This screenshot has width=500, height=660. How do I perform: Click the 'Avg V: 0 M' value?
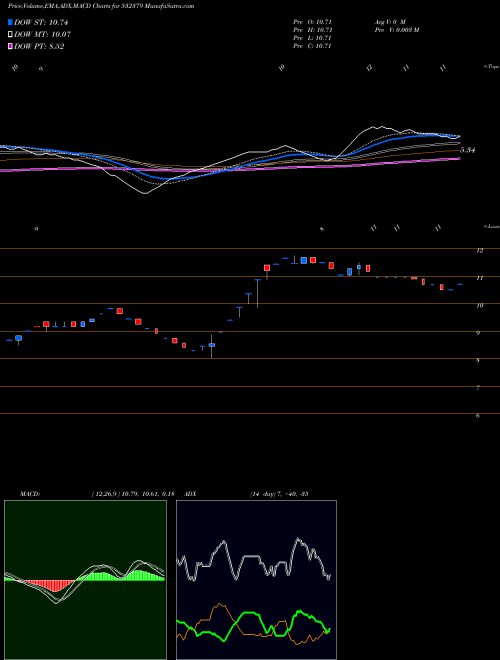[390, 22]
